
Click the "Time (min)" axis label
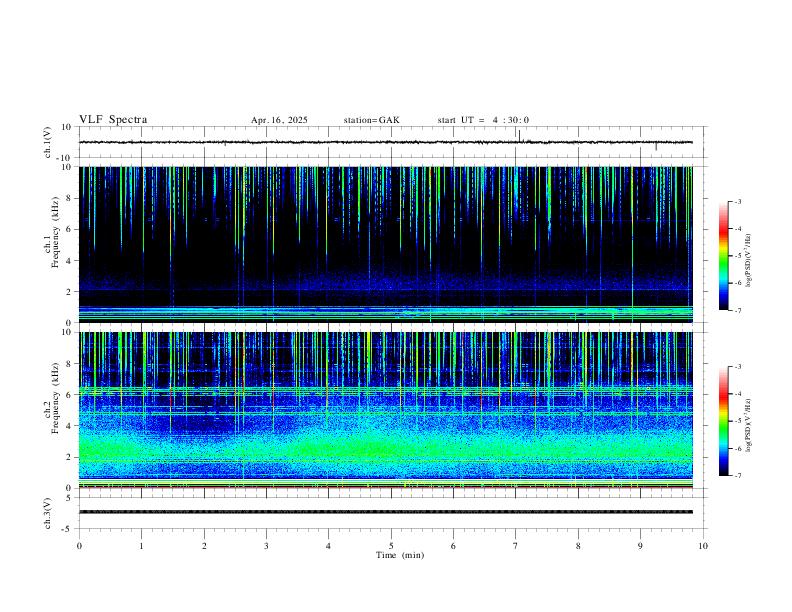click(400, 555)
